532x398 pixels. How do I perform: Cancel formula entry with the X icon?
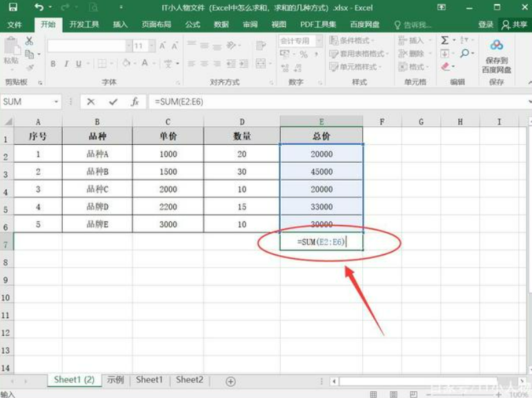pyautogui.click(x=90, y=101)
